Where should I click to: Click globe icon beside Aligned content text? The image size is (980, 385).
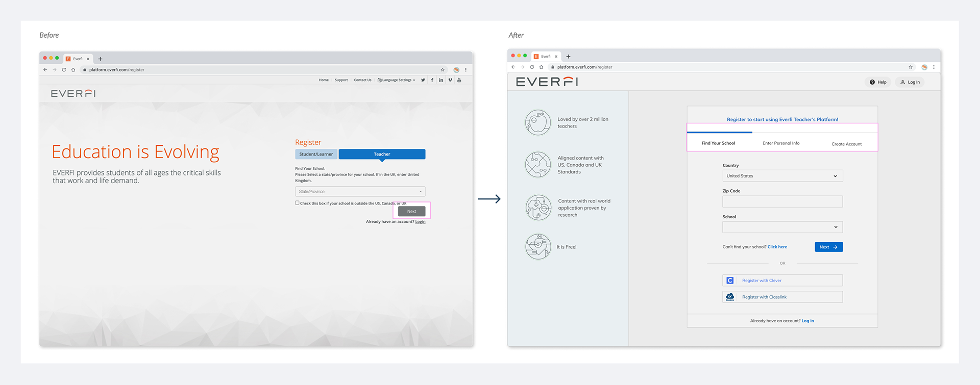[x=538, y=165]
